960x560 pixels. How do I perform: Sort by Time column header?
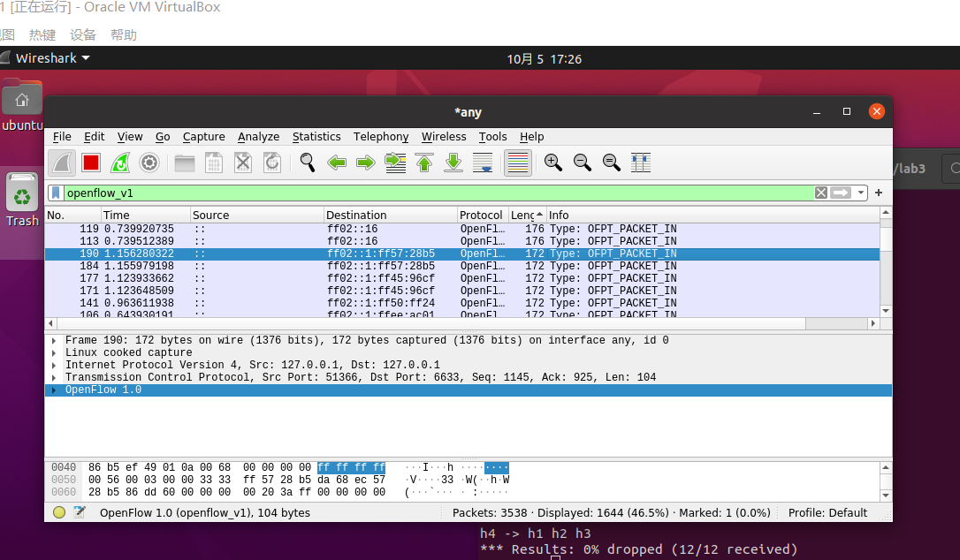coord(146,215)
